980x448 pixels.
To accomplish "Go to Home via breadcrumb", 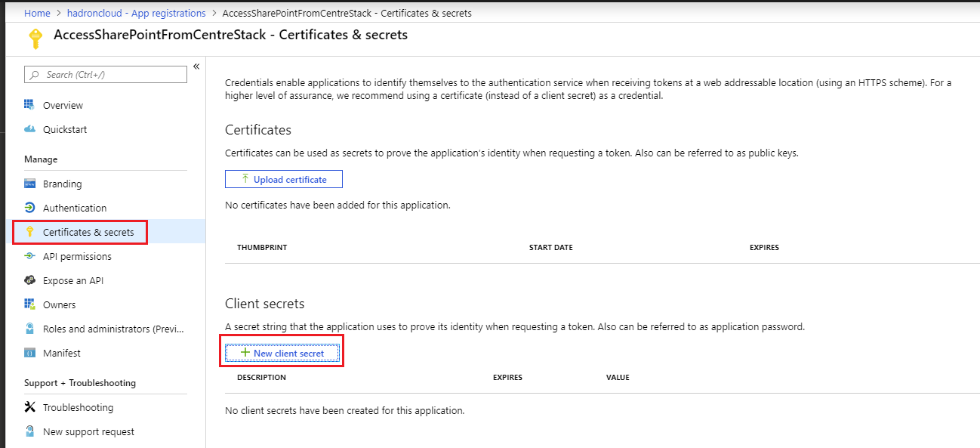I will [x=37, y=13].
